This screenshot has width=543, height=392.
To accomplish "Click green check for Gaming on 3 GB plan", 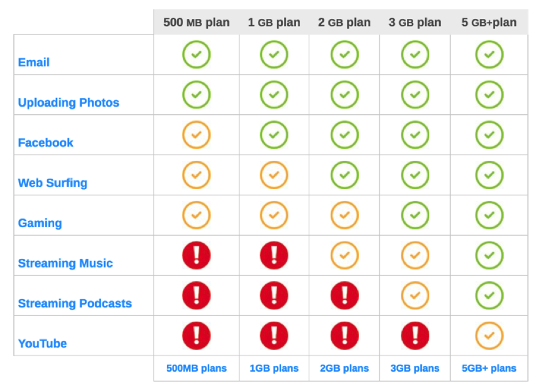I will point(415,215).
